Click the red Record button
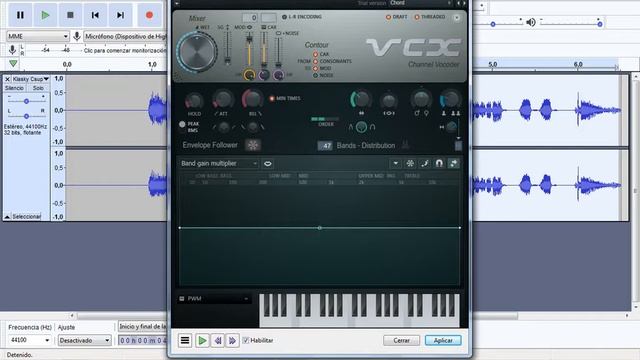The width and height of the screenshot is (640, 360). pos(149,15)
